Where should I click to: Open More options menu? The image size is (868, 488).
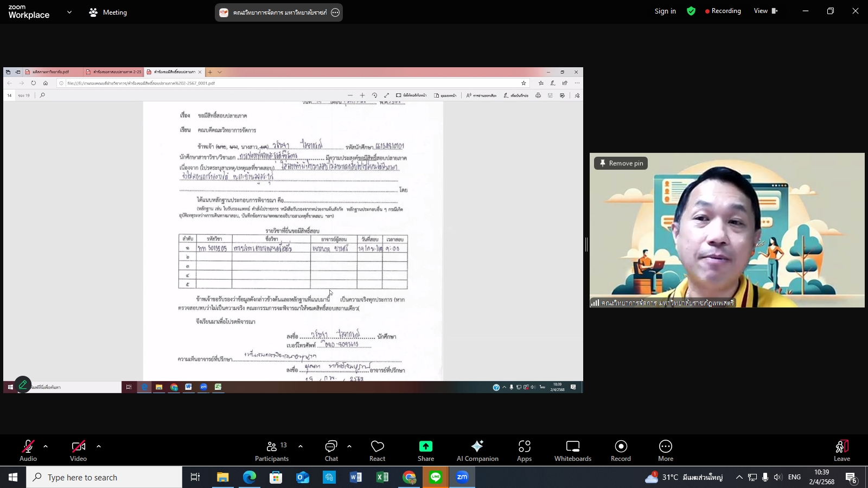666,450
